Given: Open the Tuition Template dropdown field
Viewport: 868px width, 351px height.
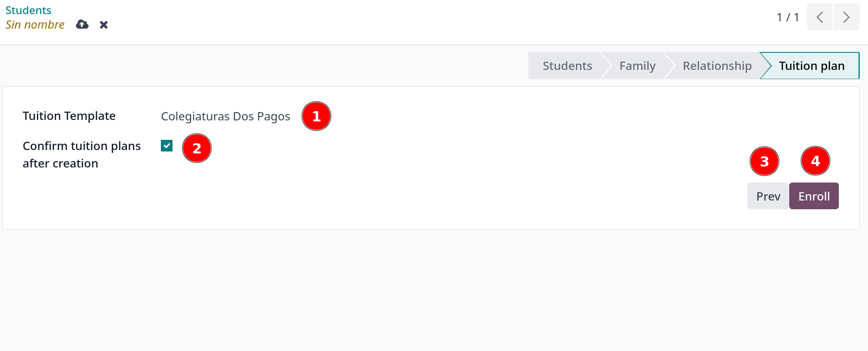Looking at the screenshot, I should point(226,117).
